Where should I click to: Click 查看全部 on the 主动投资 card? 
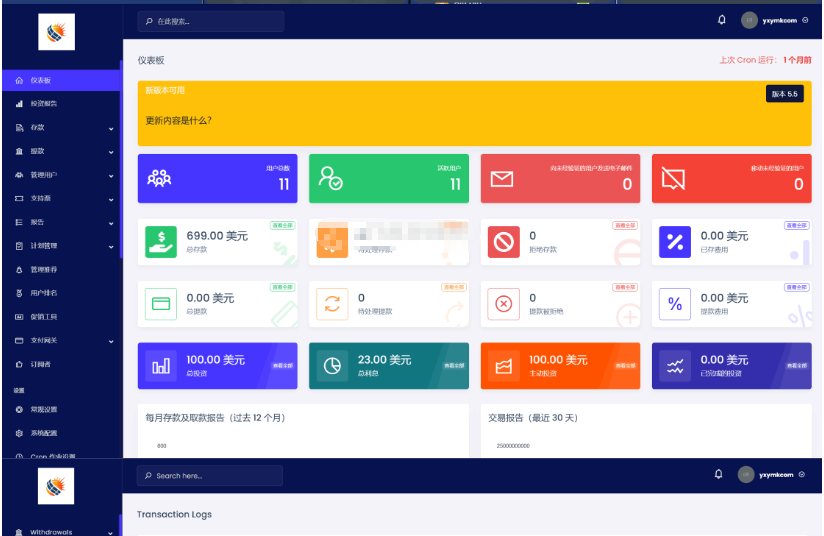(626, 366)
